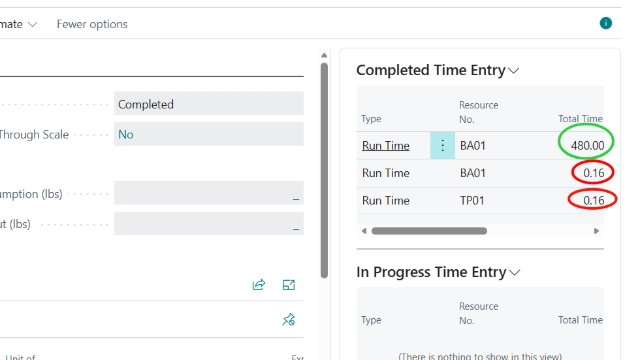This screenshot has width=640, height=360.
Task: Click the Completed status field
Action: [209, 104]
